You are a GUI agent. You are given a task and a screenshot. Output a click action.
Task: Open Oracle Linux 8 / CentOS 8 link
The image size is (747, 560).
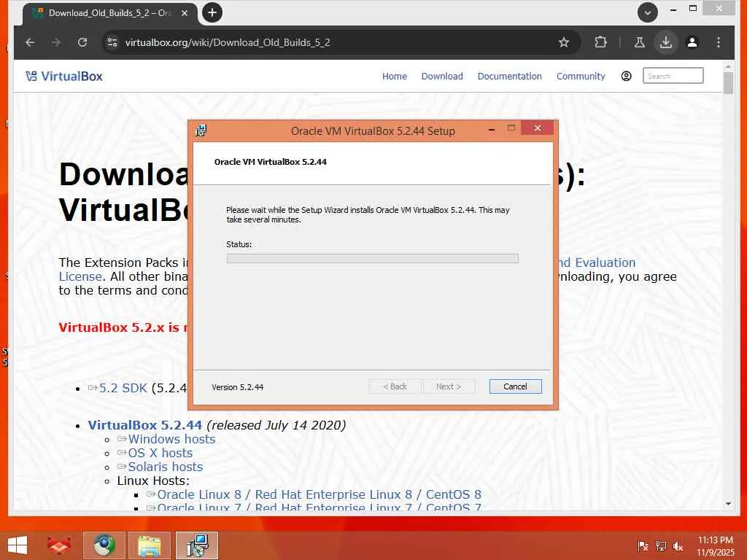tap(319, 494)
